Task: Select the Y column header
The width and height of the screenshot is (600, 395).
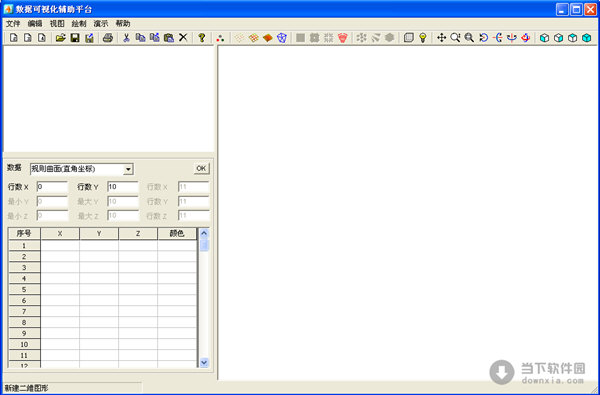Action: pyautogui.click(x=99, y=233)
